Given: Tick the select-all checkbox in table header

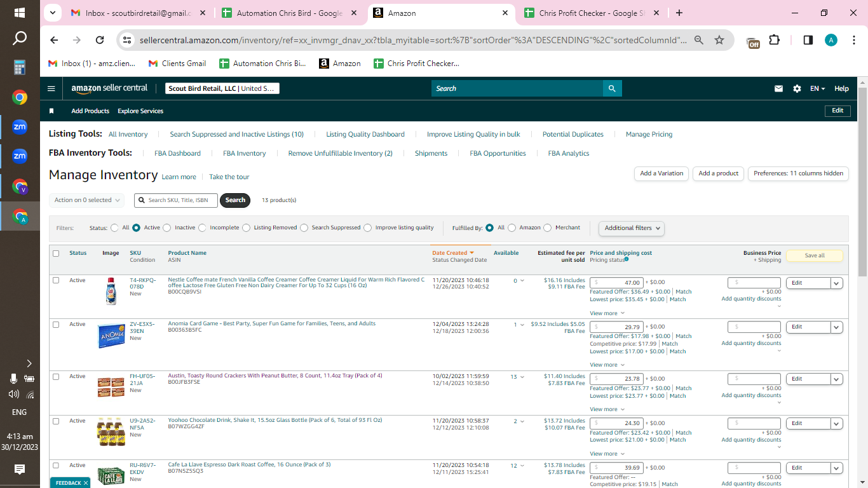Looking at the screenshot, I should point(56,254).
